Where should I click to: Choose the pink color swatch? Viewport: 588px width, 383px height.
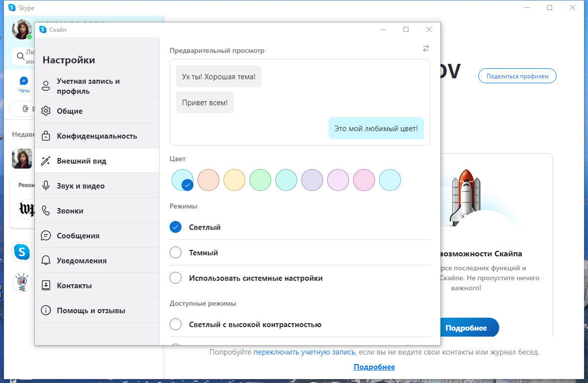click(x=364, y=180)
